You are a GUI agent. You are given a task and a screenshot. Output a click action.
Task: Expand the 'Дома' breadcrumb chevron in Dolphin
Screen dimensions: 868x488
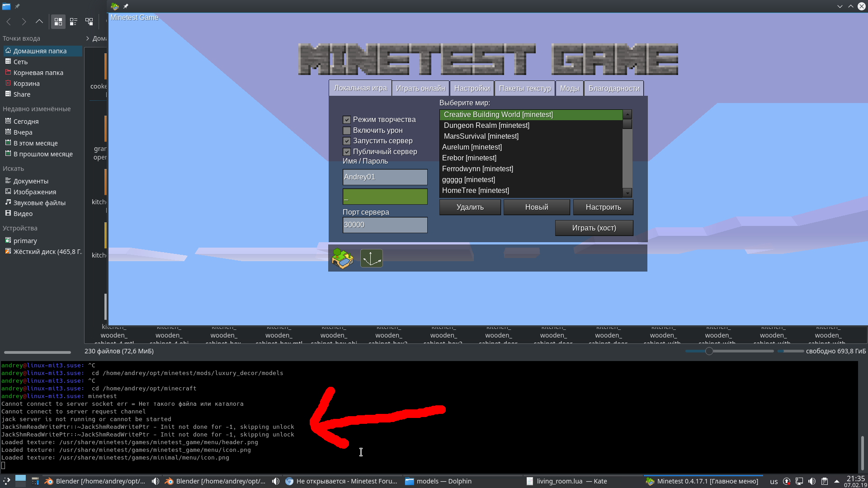click(87, 38)
